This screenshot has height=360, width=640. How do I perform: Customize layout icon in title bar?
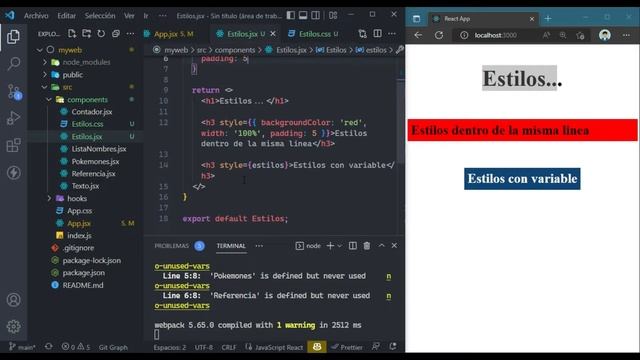click(333, 16)
